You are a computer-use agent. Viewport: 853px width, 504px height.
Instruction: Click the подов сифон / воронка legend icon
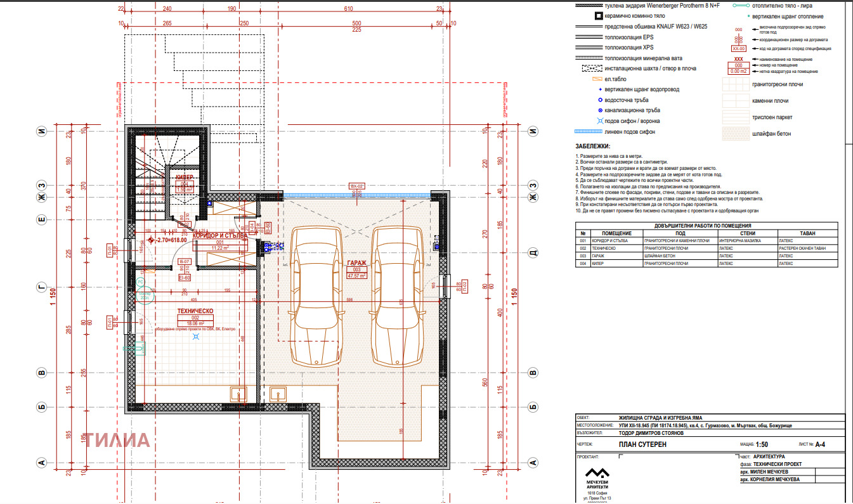597,121
